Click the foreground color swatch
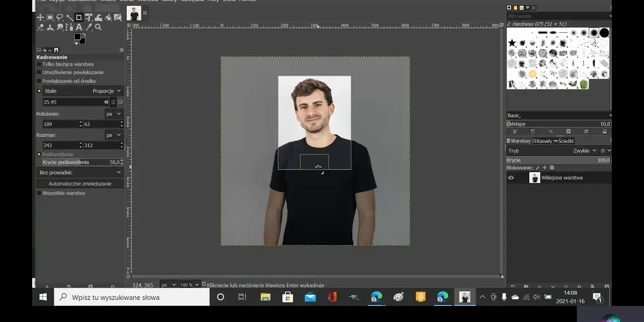Screen dimensions: 644x322 [x=77, y=36]
